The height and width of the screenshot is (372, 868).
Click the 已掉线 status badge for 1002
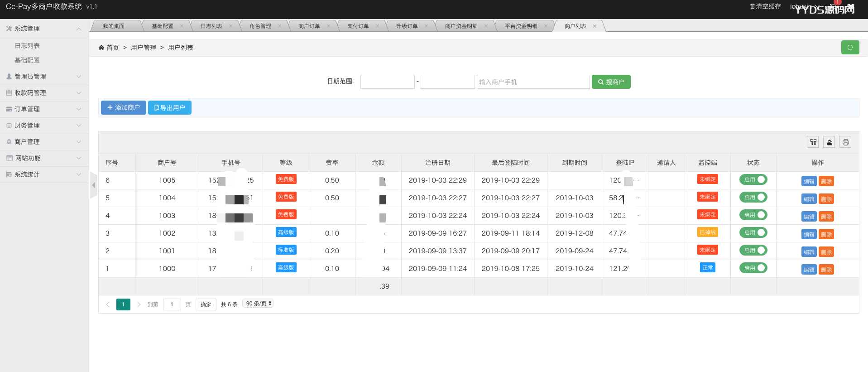click(x=708, y=232)
